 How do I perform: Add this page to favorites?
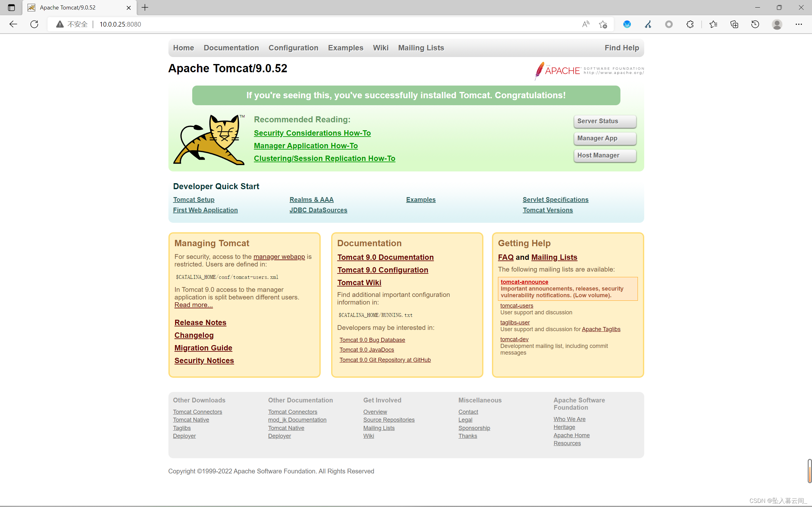click(603, 24)
